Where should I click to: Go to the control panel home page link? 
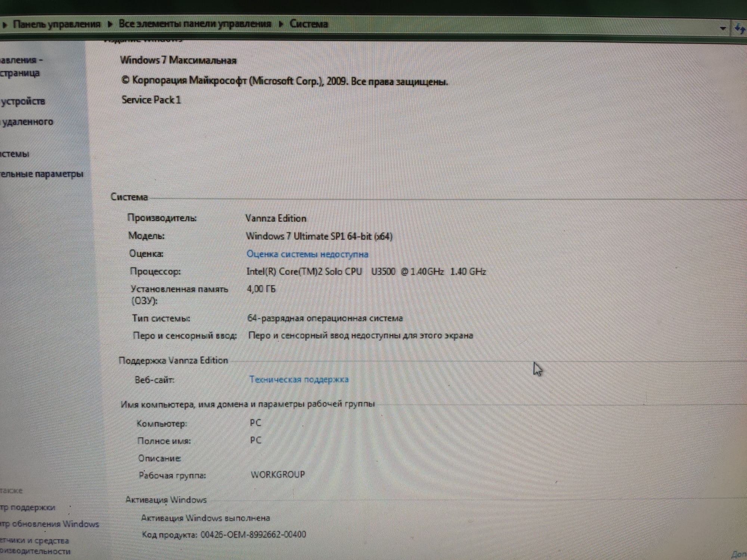[21, 66]
